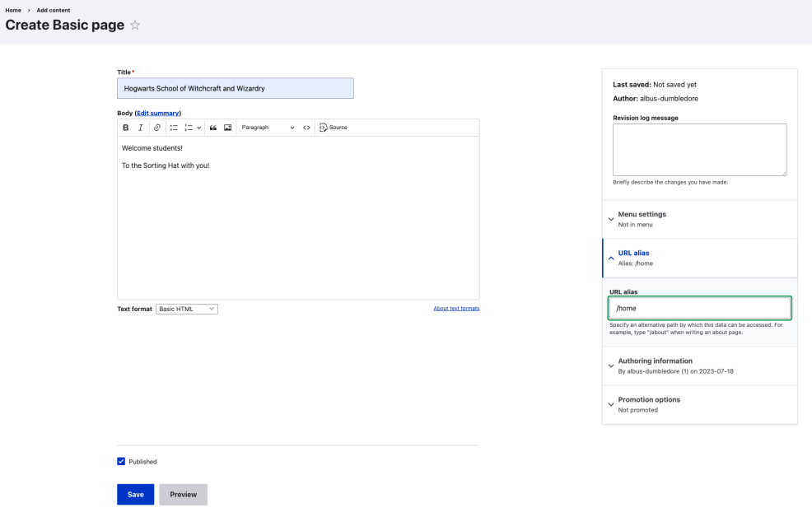Expand the Authoring information section
Viewport: 812px width, 517px height.
pyautogui.click(x=655, y=366)
